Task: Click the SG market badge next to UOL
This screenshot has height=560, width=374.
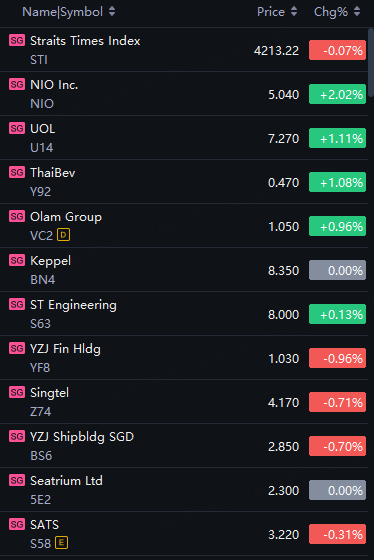Action: click(17, 128)
